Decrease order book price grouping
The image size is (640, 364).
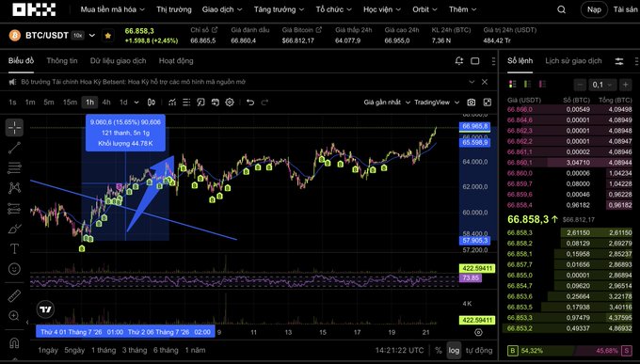580,85
